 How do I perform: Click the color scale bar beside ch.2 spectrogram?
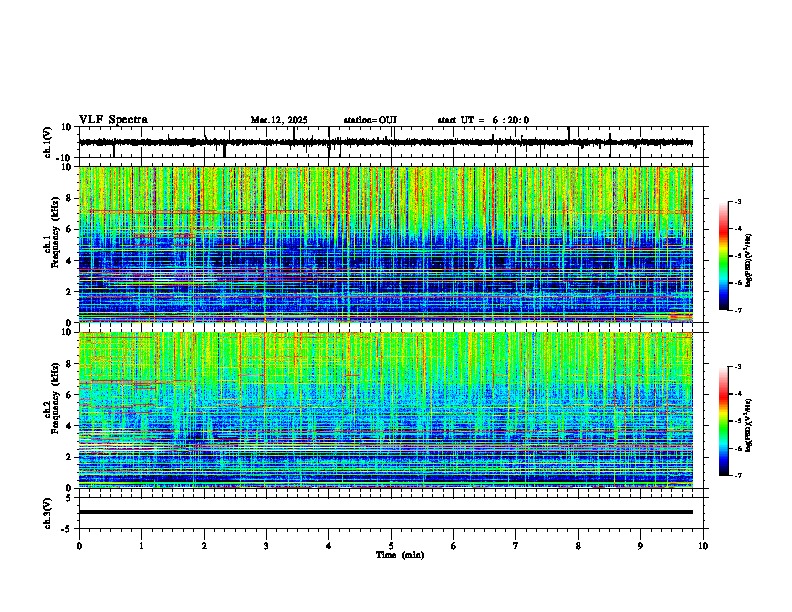coord(724,421)
